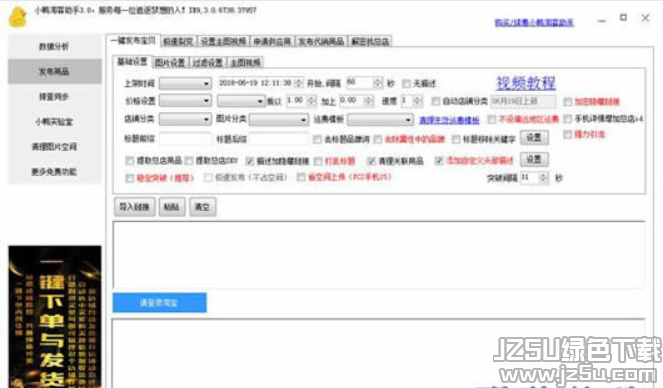Expand the 上架时间 dropdown

pos(185,83)
